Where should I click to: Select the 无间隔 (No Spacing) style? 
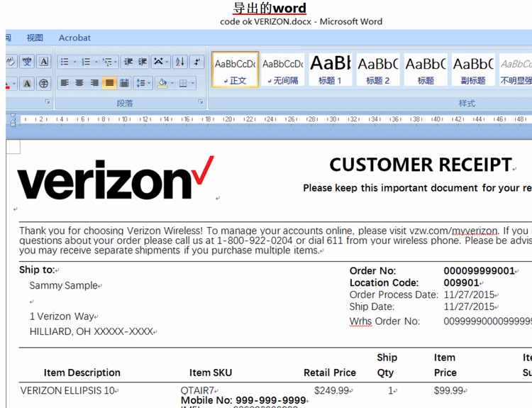pos(283,70)
